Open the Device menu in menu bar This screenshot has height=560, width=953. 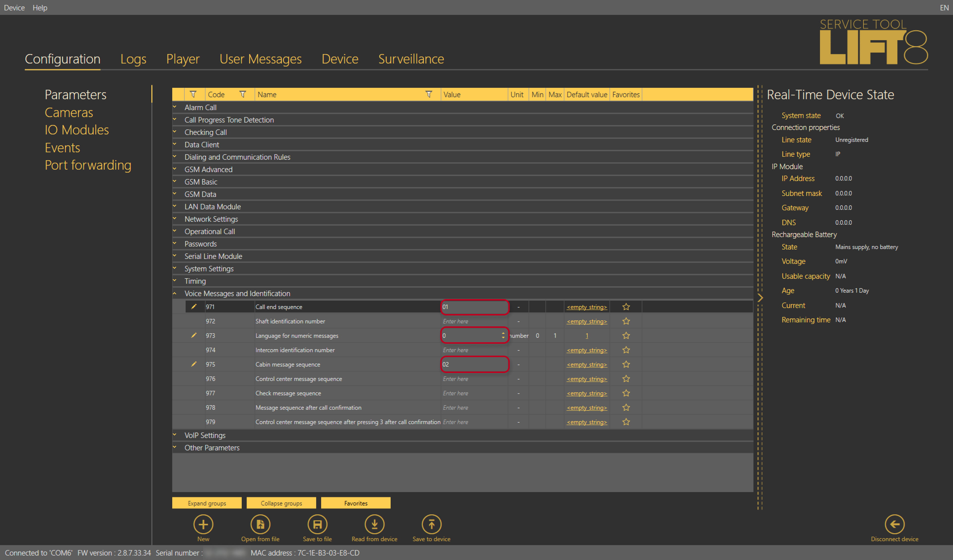[14, 7]
